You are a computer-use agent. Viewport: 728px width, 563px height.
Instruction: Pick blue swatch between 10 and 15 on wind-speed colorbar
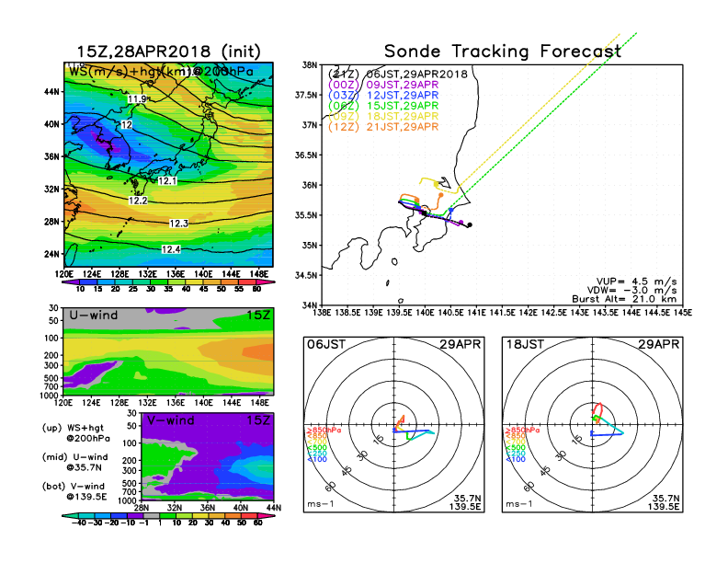pyautogui.click(x=89, y=281)
